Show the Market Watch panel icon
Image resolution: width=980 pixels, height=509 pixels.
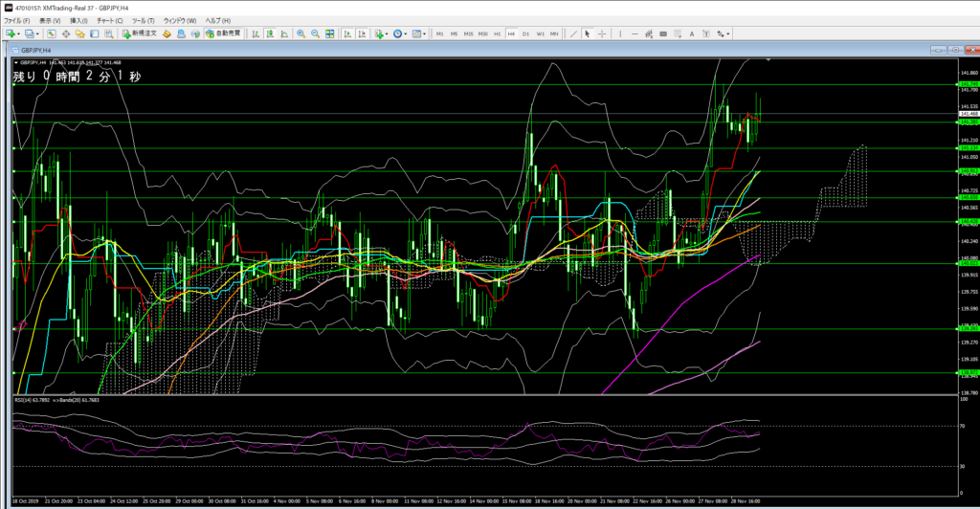(52, 33)
